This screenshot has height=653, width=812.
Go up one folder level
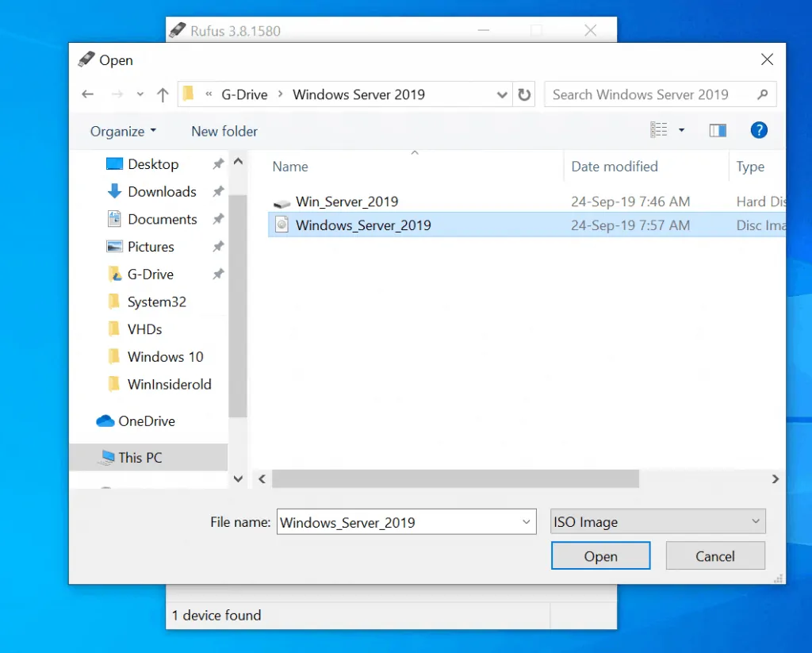point(163,94)
